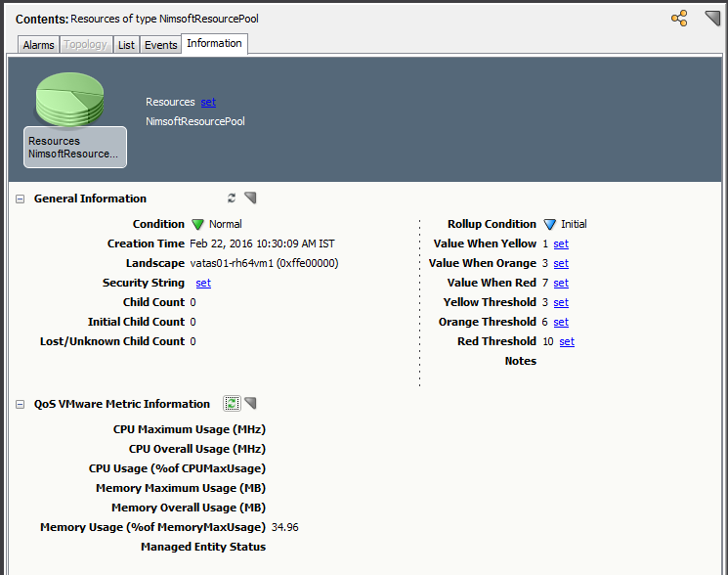Open the List tab
This screenshot has height=575, width=728.
click(x=126, y=45)
